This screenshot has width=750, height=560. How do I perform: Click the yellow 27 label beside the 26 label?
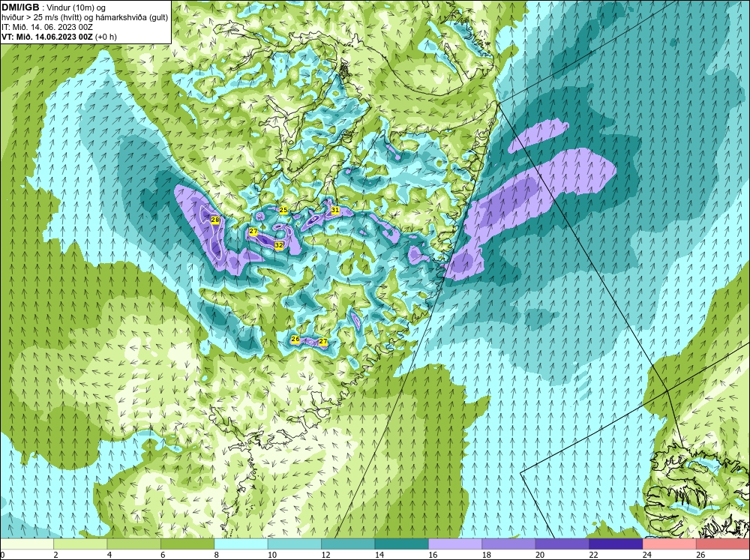(322, 341)
